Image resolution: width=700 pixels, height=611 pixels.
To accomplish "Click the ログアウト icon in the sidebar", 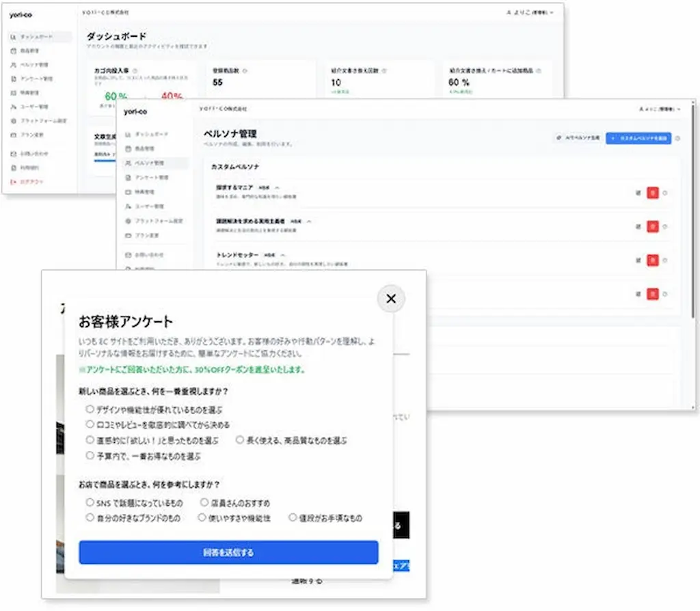I will click(12, 182).
